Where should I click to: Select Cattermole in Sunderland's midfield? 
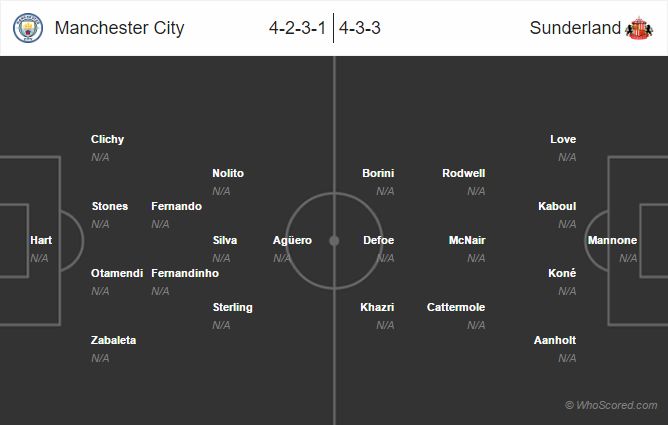pyautogui.click(x=455, y=307)
